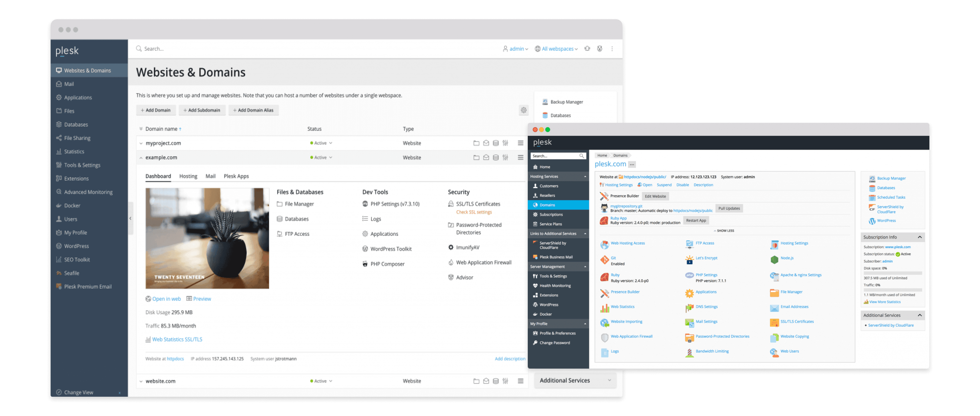Click the list settings gear icon
Screen dimensions: 980x416
point(523,110)
